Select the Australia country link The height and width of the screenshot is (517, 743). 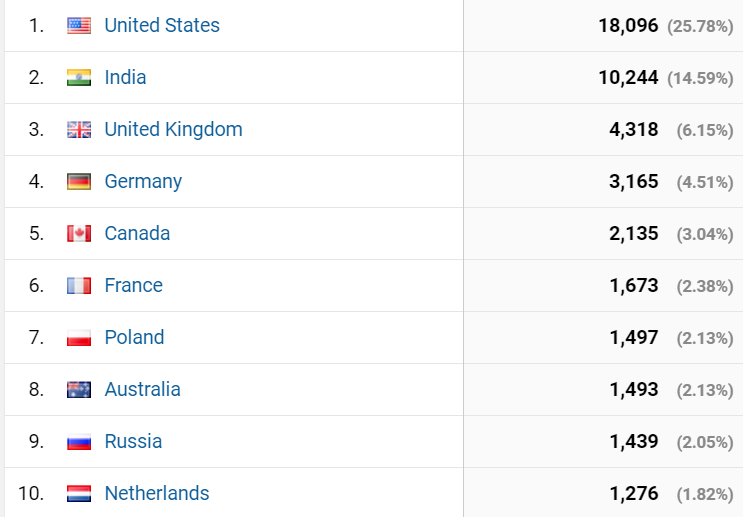coord(142,390)
